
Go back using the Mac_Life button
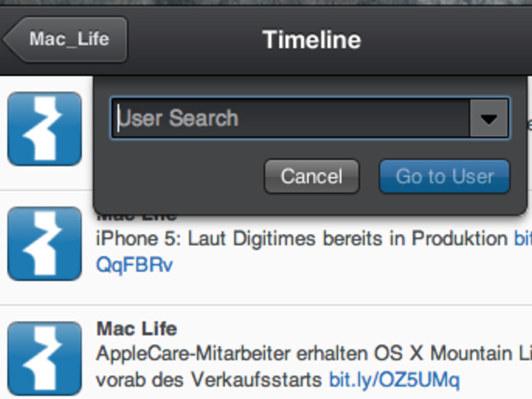pos(67,39)
